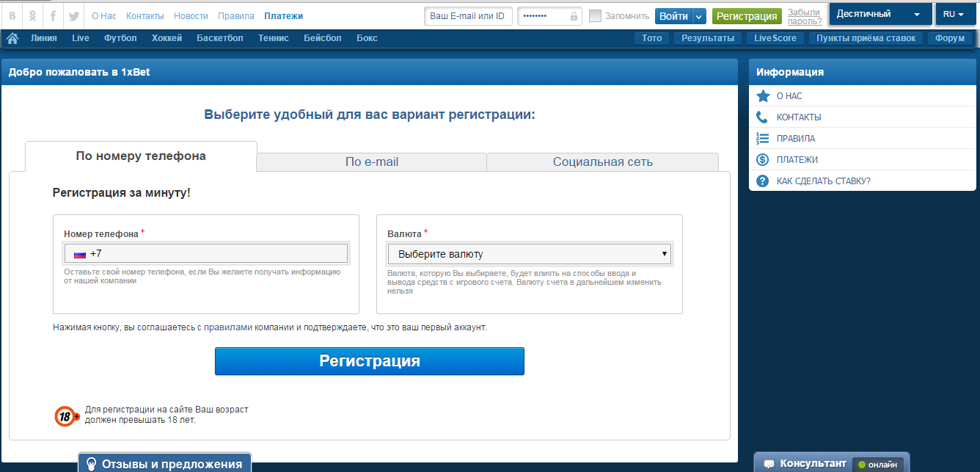Switch to the По e-mail tab

(372, 161)
